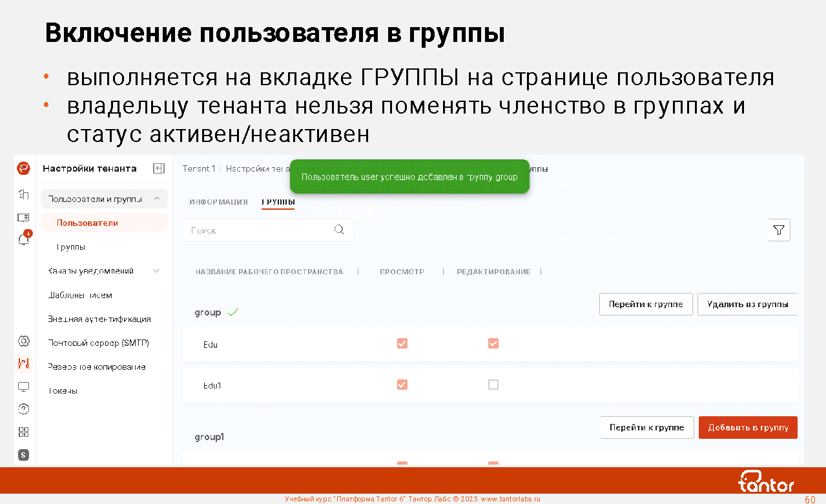Click the tenant settings sliders icon
The image size is (826, 504).
coord(23,364)
